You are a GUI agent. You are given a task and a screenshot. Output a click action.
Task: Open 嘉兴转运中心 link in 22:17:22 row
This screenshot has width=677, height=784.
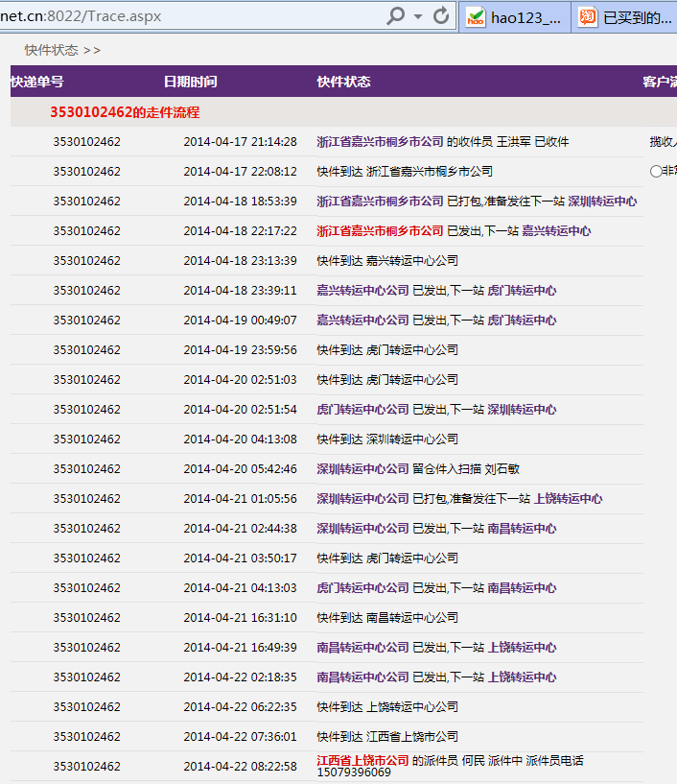556,231
